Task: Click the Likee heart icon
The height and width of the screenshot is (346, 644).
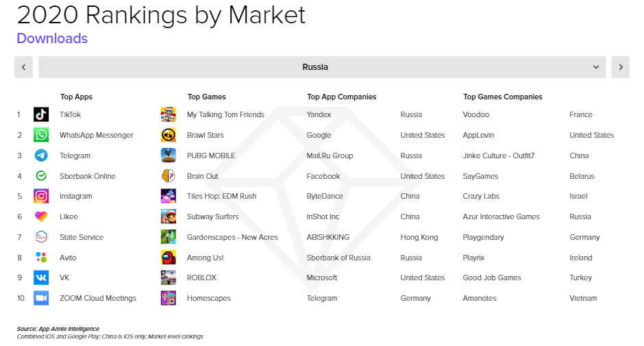Action: pyautogui.click(x=41, y=217)
